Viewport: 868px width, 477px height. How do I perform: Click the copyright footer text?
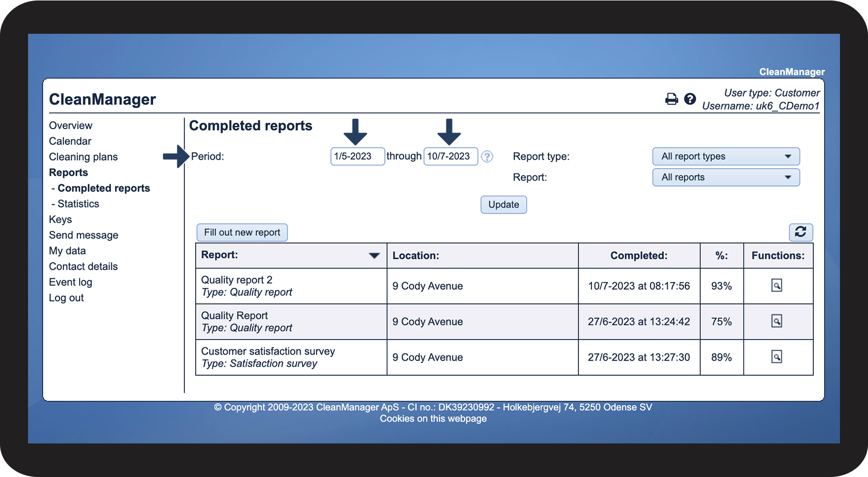pos(433,407)
